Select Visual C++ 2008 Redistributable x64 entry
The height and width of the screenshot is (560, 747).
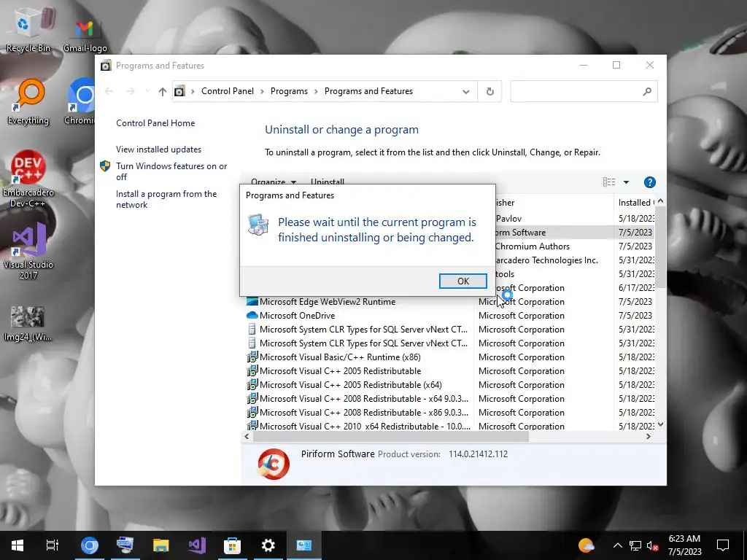tap(449, 398)
